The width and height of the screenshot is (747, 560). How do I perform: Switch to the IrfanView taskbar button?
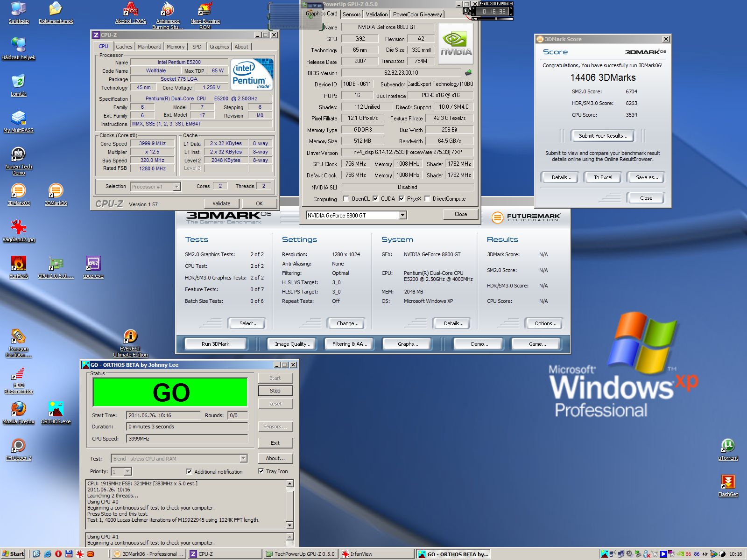click(x=377, y=554)
